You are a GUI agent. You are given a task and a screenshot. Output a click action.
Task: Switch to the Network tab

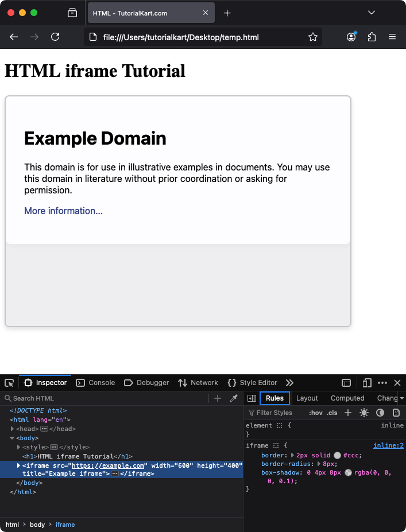(198, 383)
